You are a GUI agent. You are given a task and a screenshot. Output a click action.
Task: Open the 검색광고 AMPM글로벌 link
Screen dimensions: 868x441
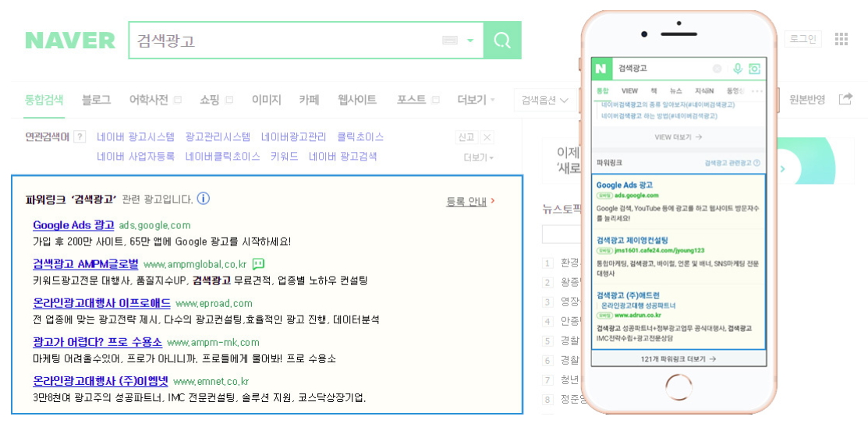86,264
